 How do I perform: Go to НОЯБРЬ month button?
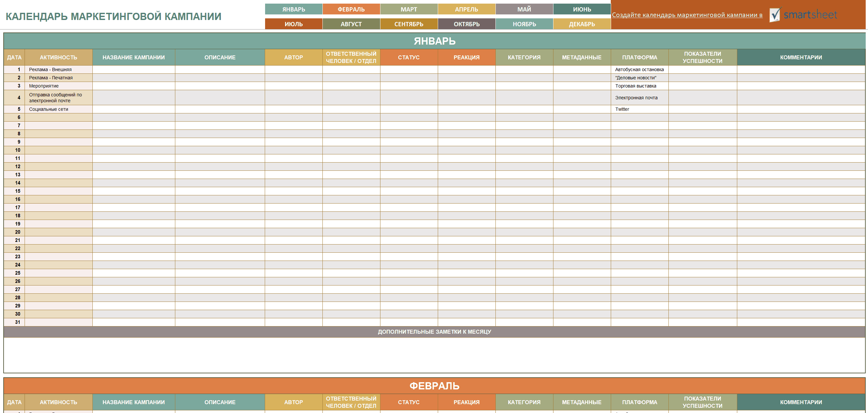pyautogui.click(x=524, y=24)
